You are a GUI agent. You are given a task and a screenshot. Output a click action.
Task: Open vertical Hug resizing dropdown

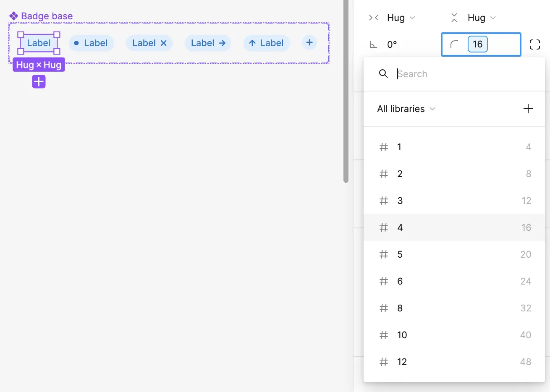pyautogui.click(x=482, y=18)
